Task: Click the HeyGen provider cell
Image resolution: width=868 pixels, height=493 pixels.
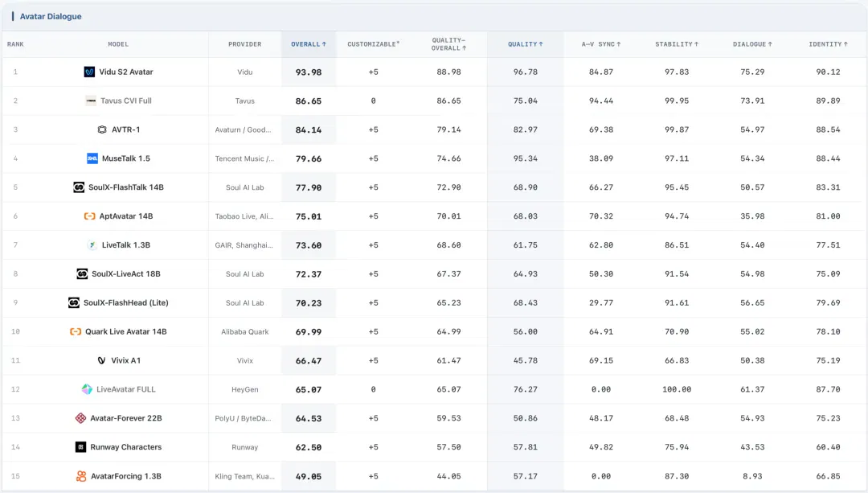Action: click(244, 389)
